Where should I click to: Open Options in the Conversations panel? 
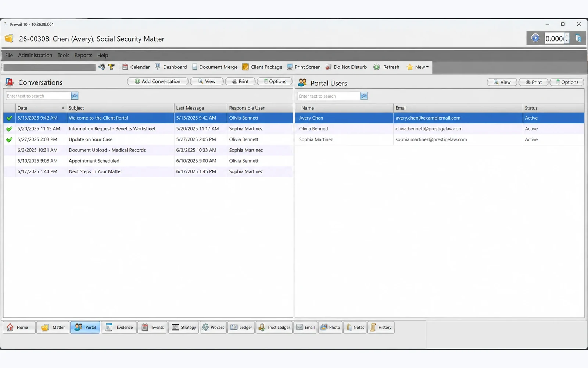tap(275, 81)
